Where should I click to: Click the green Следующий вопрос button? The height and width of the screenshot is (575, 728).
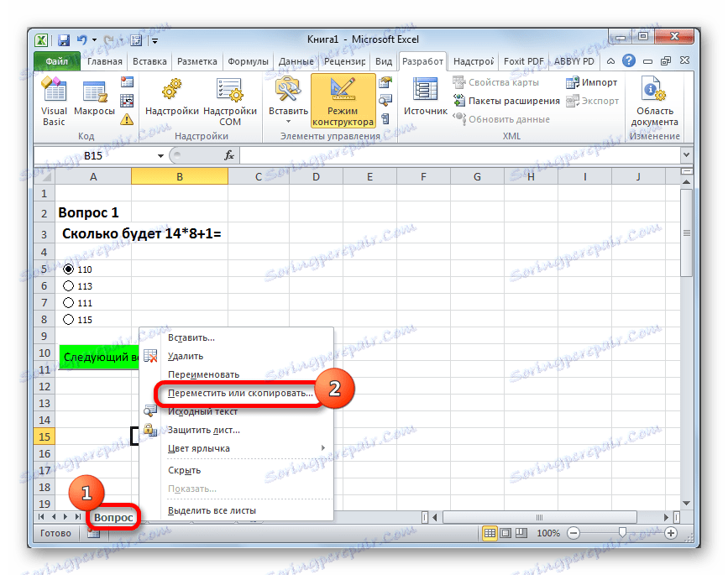tap(99, 357)
